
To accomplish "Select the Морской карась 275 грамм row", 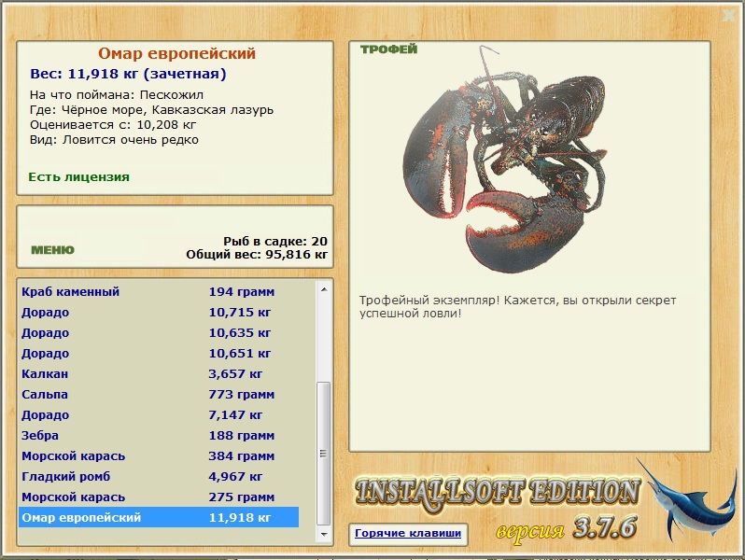I will pyautogui.click(x=159, y=497).
